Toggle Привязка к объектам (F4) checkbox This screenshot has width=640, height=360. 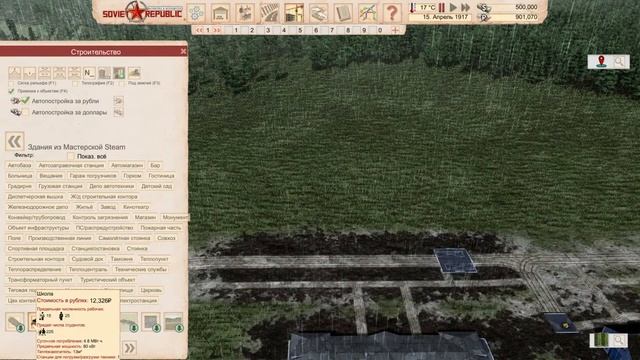(x=11, y=91)
